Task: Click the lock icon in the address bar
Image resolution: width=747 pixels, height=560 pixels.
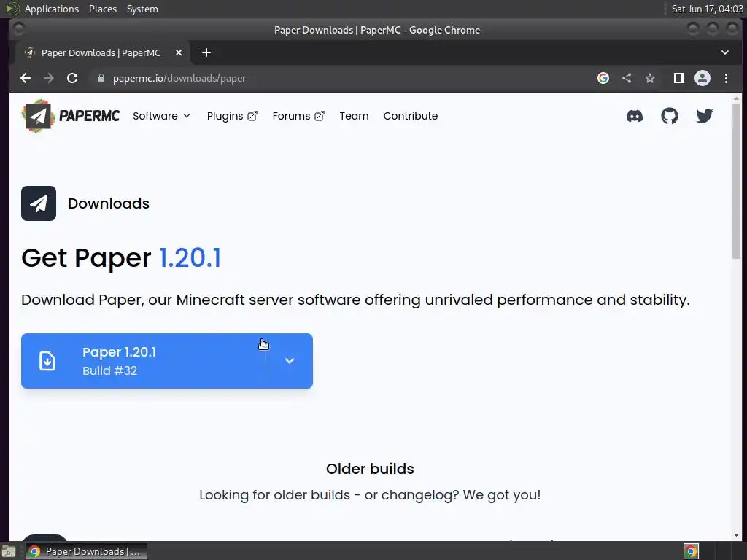Action: click(101, 78)
